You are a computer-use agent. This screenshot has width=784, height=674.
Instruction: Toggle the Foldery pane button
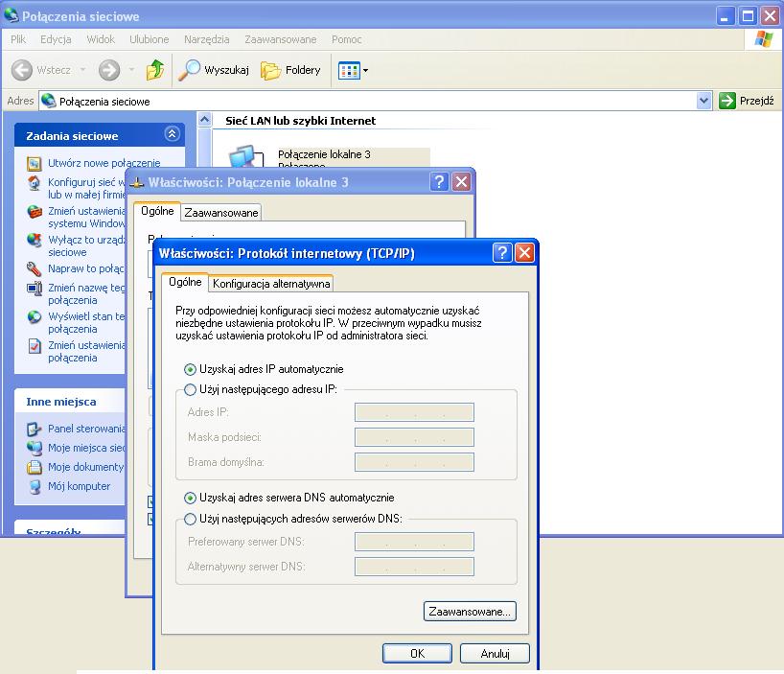pyautogui.click(x=290, y=70)
